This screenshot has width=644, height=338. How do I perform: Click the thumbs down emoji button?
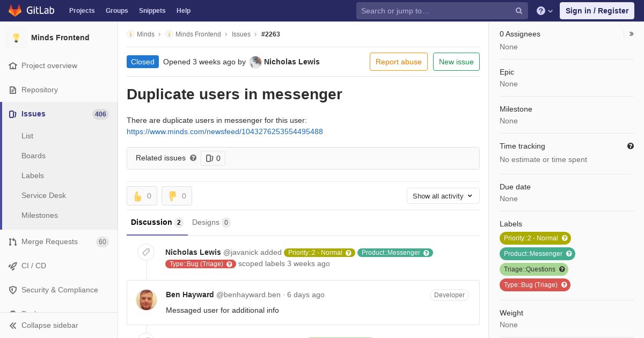click(177, 196)
